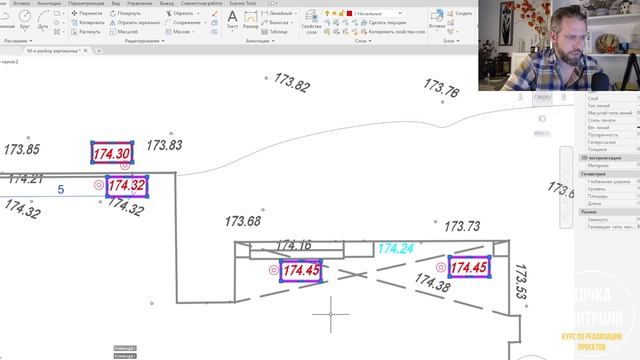Add a new drawing tab with plus
Viewport: 640px width, 360px height.
click(x=98, y=51)
